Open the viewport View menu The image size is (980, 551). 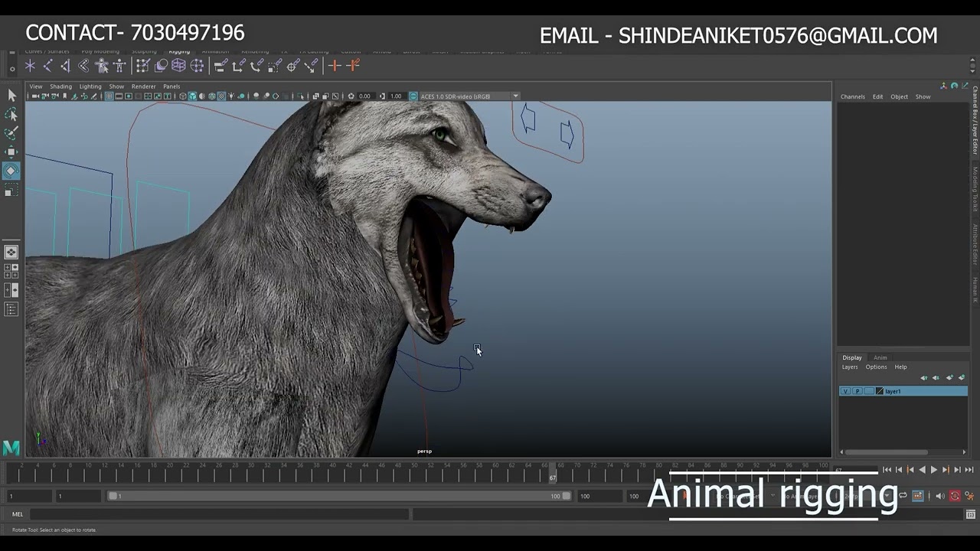click(36, 86)
